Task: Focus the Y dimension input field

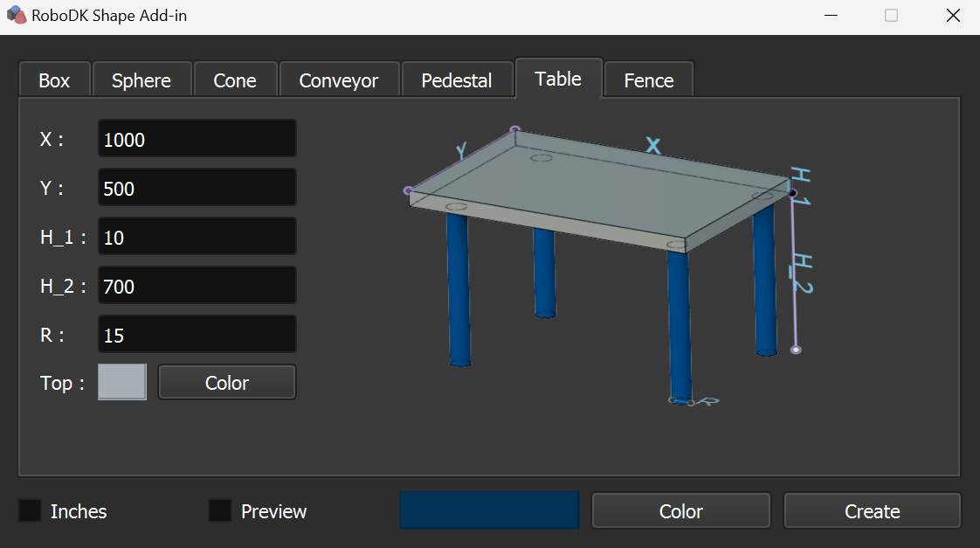Action: click(x=197, y=189)
